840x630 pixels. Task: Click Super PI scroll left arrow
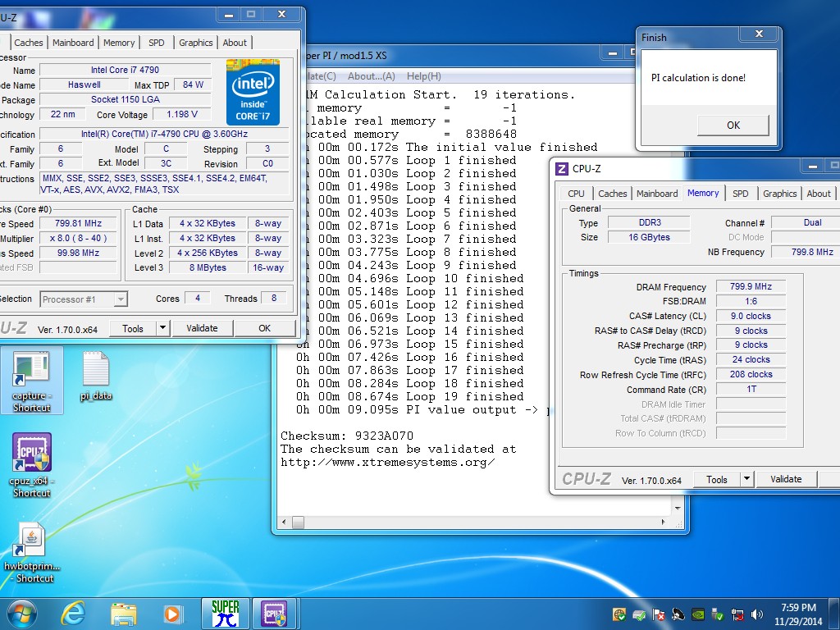coord(284,522)
